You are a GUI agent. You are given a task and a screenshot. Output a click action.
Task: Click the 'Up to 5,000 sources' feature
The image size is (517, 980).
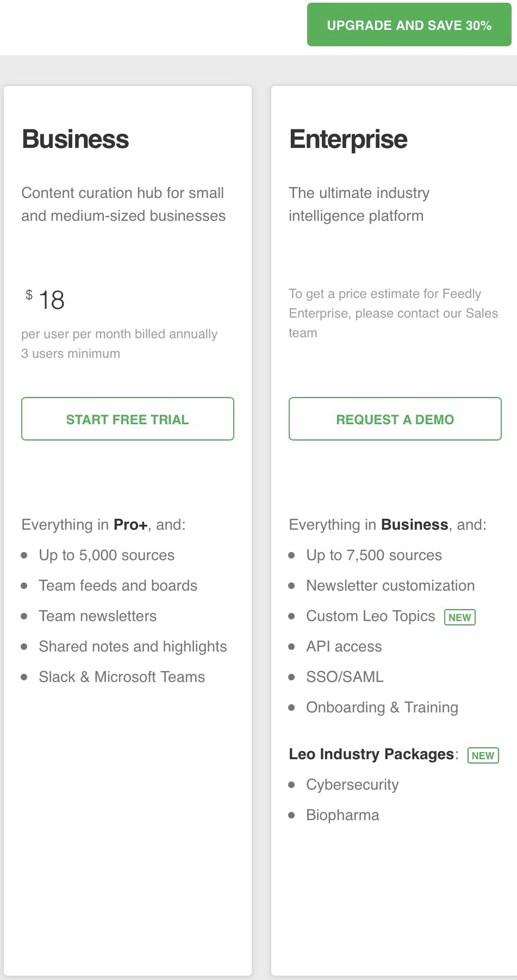[x=107, y=555]
